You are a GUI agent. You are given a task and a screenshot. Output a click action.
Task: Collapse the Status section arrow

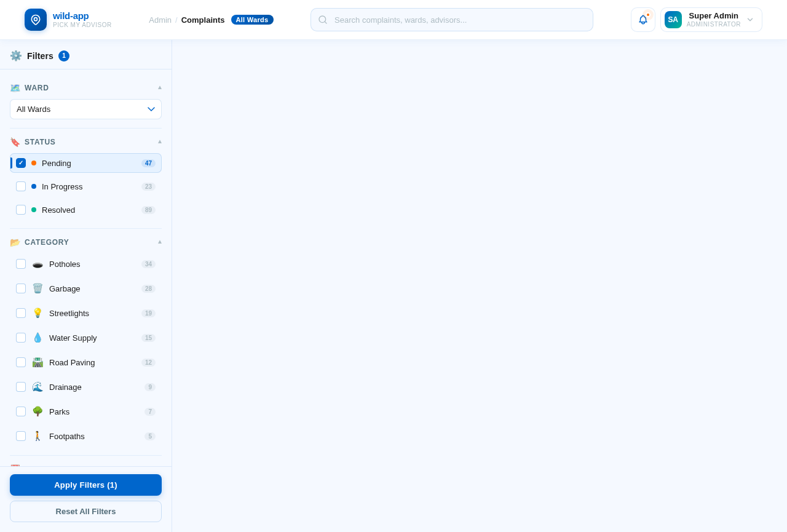(160, 141)
